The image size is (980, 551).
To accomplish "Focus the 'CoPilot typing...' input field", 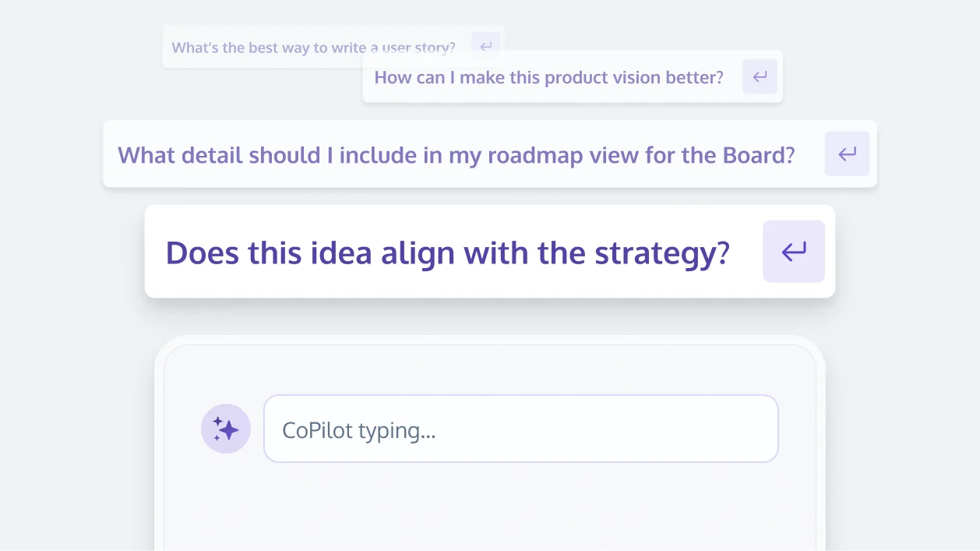I will pos(520,429).
